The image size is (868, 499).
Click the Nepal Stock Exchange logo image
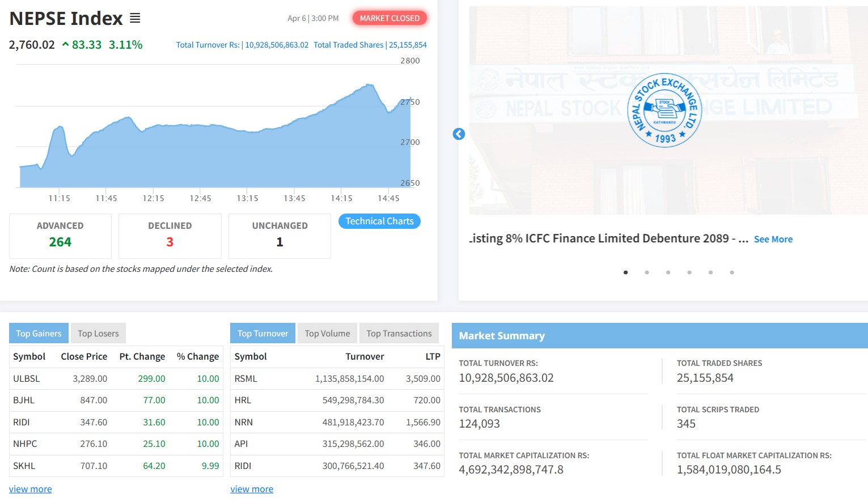click(664, 110)
